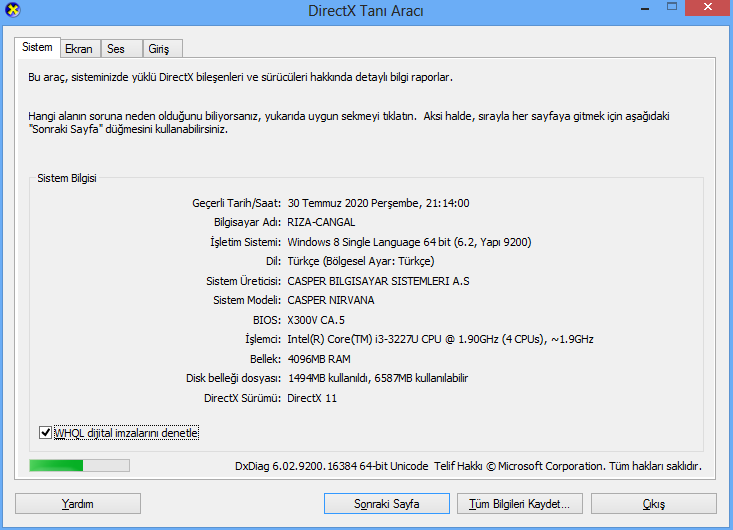The width and height of the screenshot is (733, 530).
Task: Minimize the DirectX Tanı Aracı window
Action: coord(645,8)
